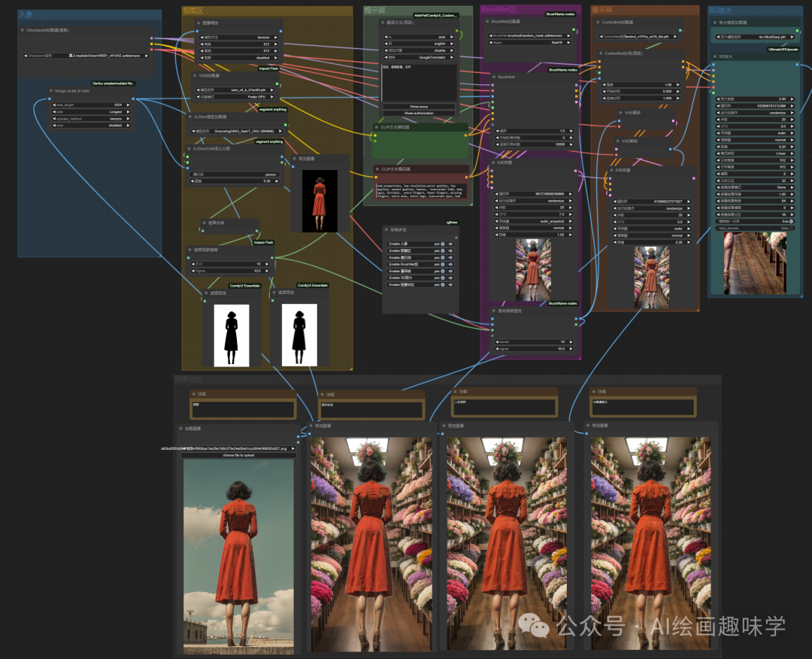The width and height of the screenshot is (812, 659).
Task: Collapse the ControlNet加载器 node dot
Action: point(598,23)
